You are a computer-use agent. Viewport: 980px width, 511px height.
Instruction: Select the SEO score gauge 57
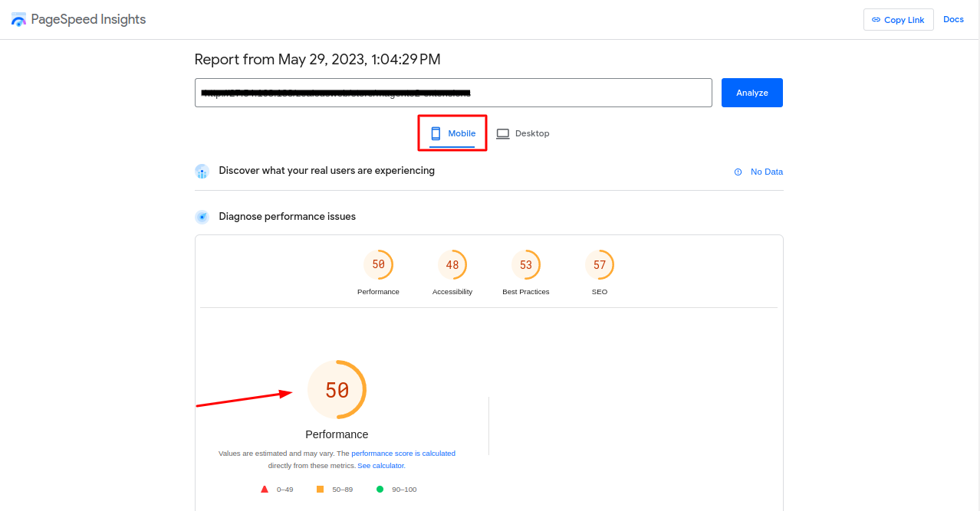pos(600,265)
